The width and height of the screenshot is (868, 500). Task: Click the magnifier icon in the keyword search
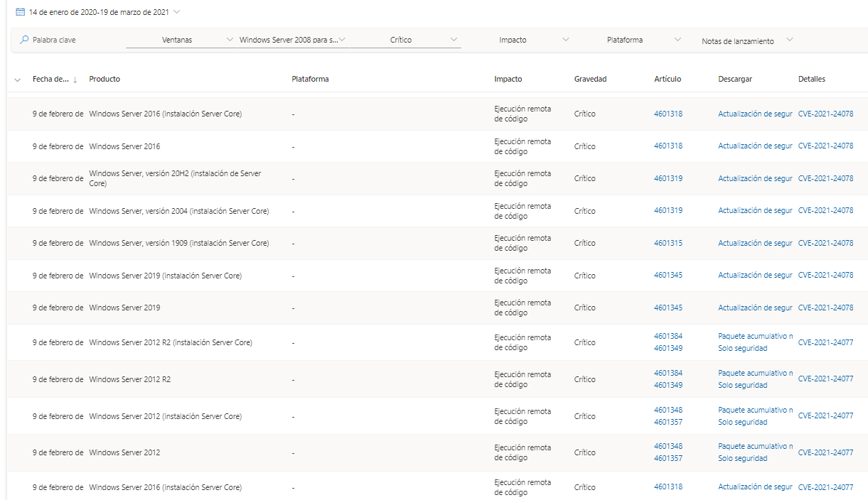(x=24, y=40)
